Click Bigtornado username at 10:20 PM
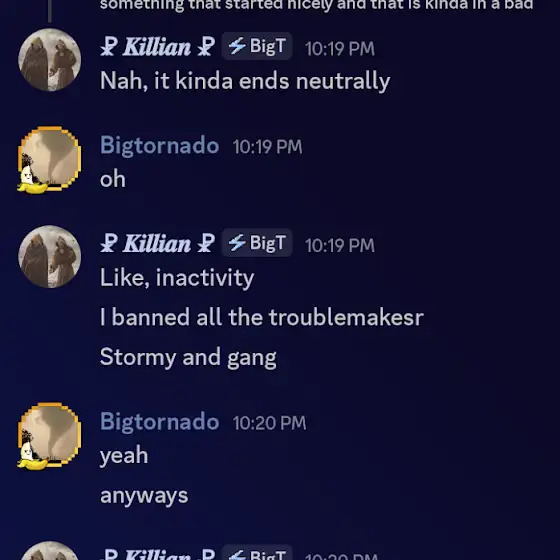 tap(159, 422)
